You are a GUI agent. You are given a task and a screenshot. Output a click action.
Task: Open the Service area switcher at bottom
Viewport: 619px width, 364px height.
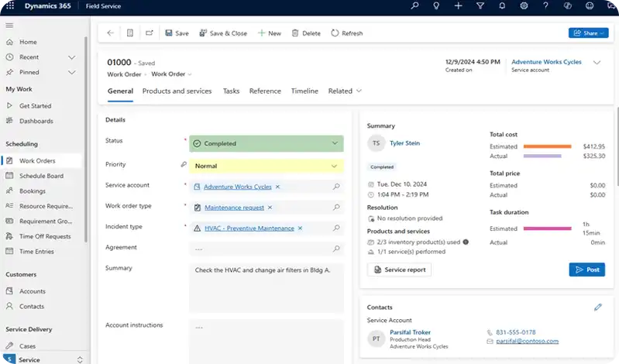pyautogui.click(x=45, y=359)
